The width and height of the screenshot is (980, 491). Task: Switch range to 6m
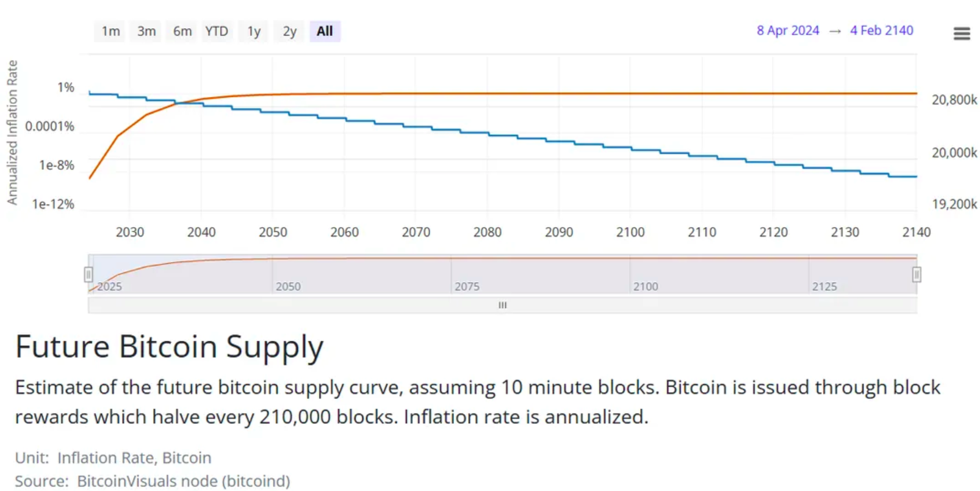182,31
